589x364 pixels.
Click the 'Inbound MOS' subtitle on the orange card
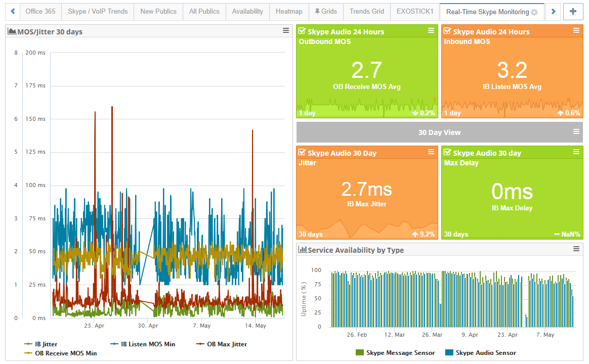(x=467, y=41)
